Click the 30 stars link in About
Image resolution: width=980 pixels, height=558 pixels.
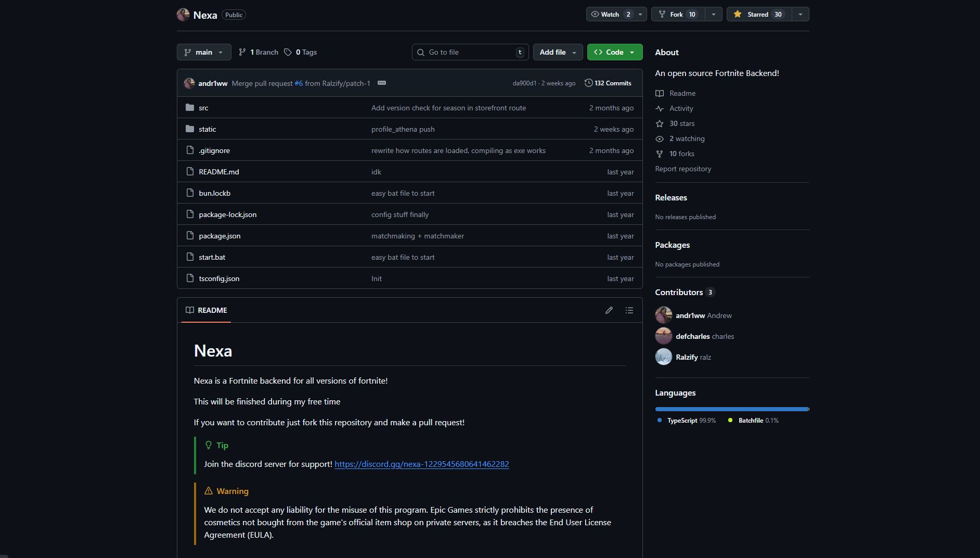682,124
